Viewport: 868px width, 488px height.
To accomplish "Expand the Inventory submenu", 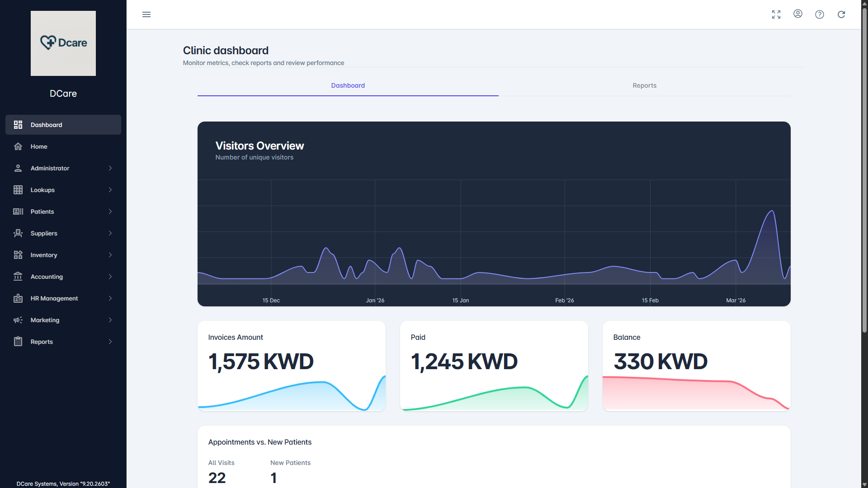I will click(x=110, y=255).
